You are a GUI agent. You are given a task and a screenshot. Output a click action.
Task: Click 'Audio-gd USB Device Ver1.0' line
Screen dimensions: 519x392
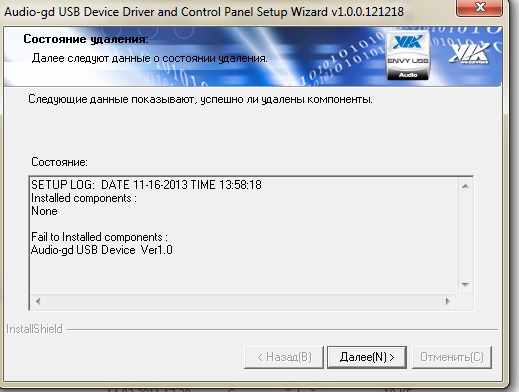[x=102, y=250]
